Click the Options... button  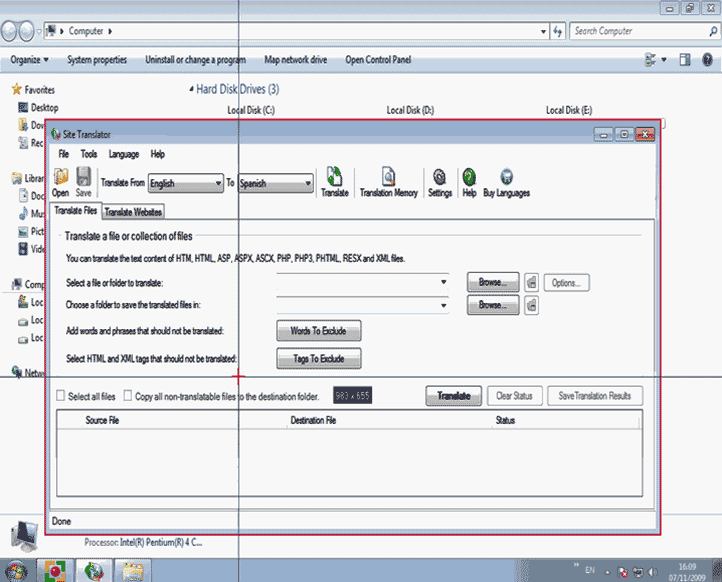pos(566,283)
